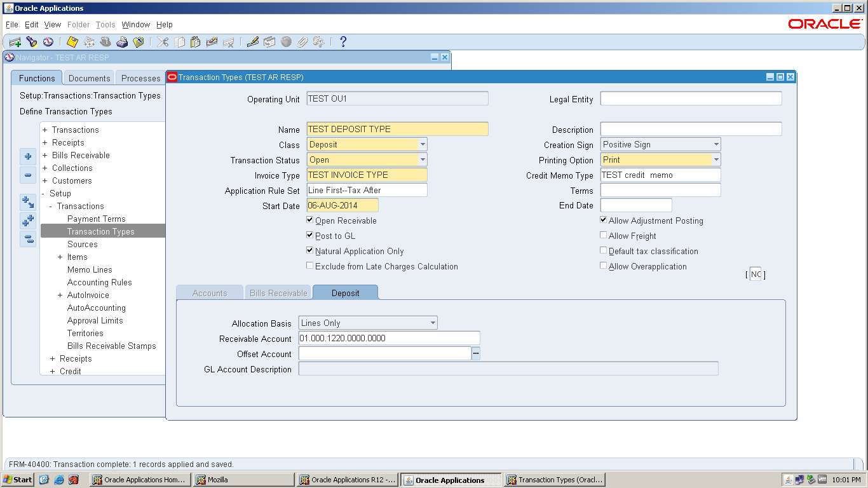Image resolution: width=868 pixels, height=488 pixels.
Task: Expand the Customers tree node
Action: [45, 180]
